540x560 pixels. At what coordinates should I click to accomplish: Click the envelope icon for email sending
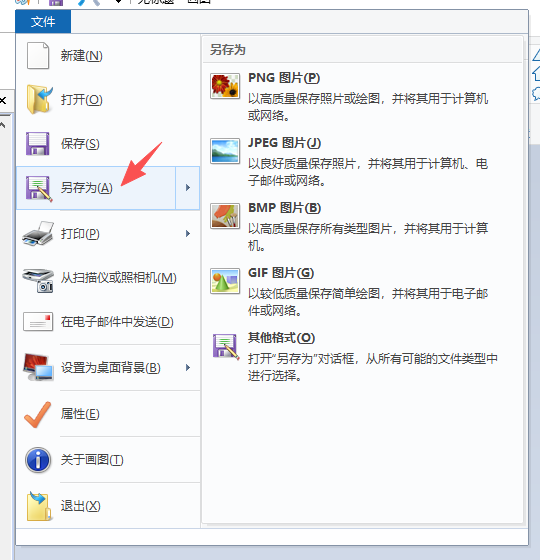point(38,322)
